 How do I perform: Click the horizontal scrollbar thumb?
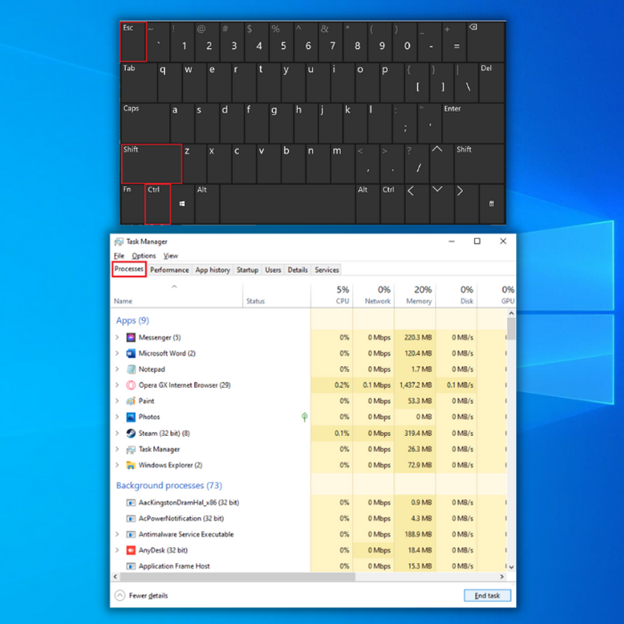coord(238,576)
